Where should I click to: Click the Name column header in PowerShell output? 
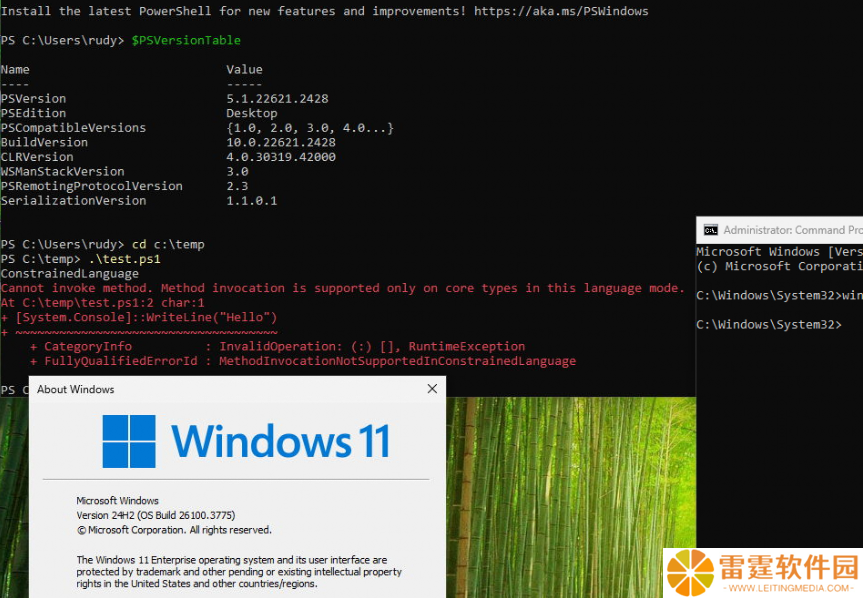[x=15, y=69]
